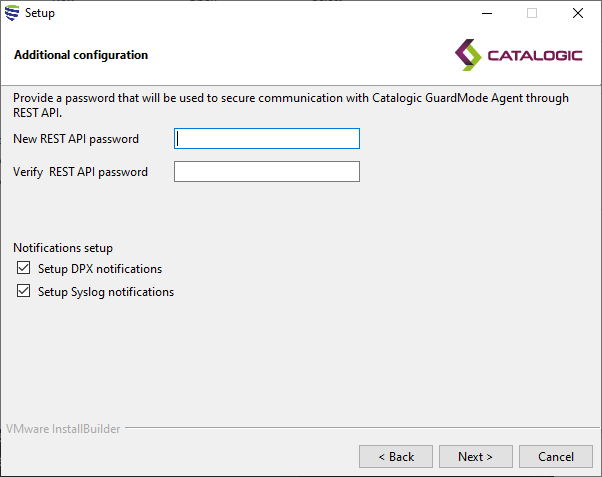The image size is (602, 477).
Task: Click the greyed-out maximize window button
Action: click(532, 13)
